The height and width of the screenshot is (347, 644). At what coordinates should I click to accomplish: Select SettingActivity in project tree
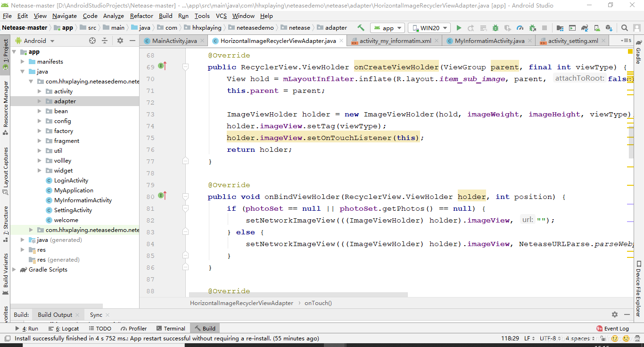click(x=73, y=210)
